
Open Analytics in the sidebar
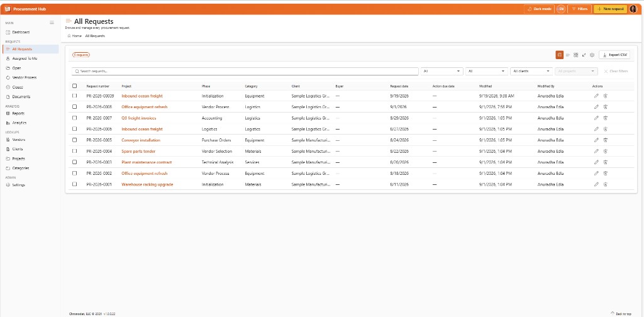click(30, 123)
